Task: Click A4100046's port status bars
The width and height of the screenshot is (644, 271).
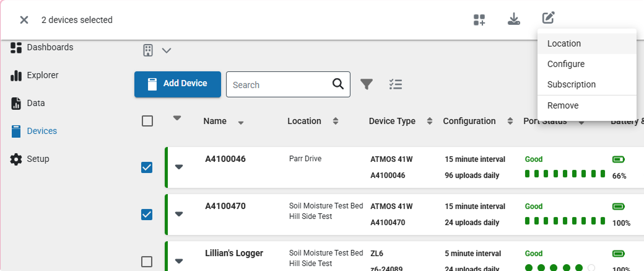Action: pyautogui.click(x=565, y=174)
